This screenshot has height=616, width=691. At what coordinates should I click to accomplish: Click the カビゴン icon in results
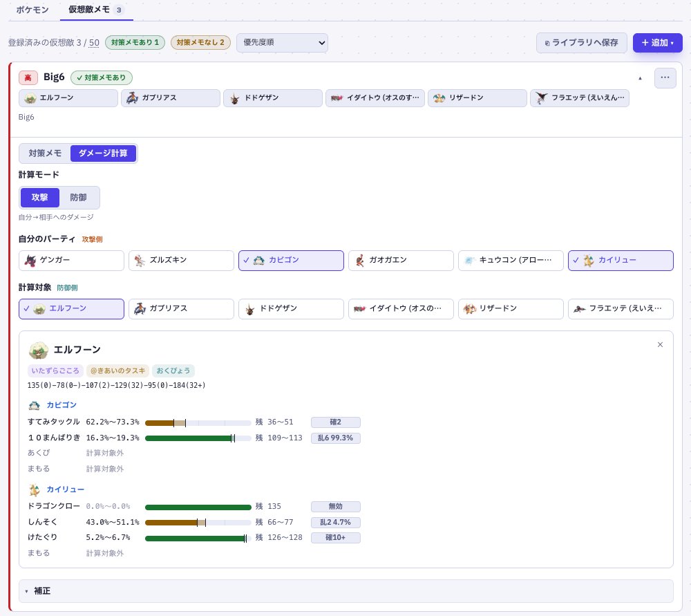[35, 405]
